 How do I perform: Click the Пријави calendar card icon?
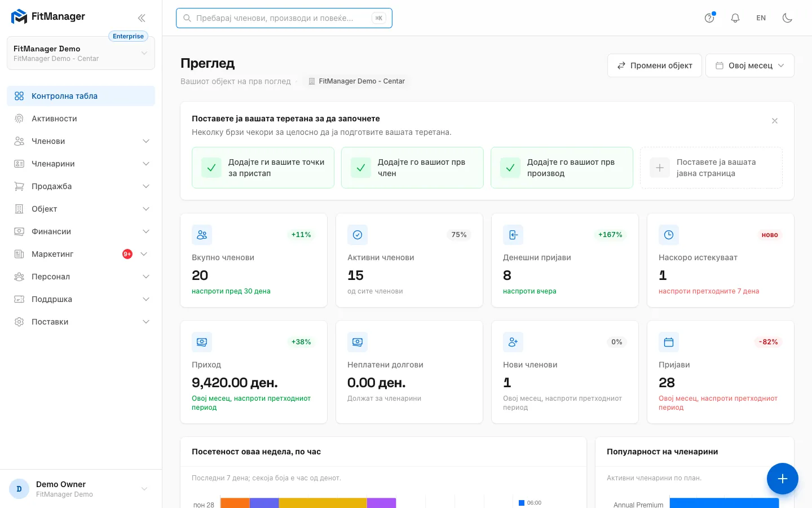coord(669,342)
